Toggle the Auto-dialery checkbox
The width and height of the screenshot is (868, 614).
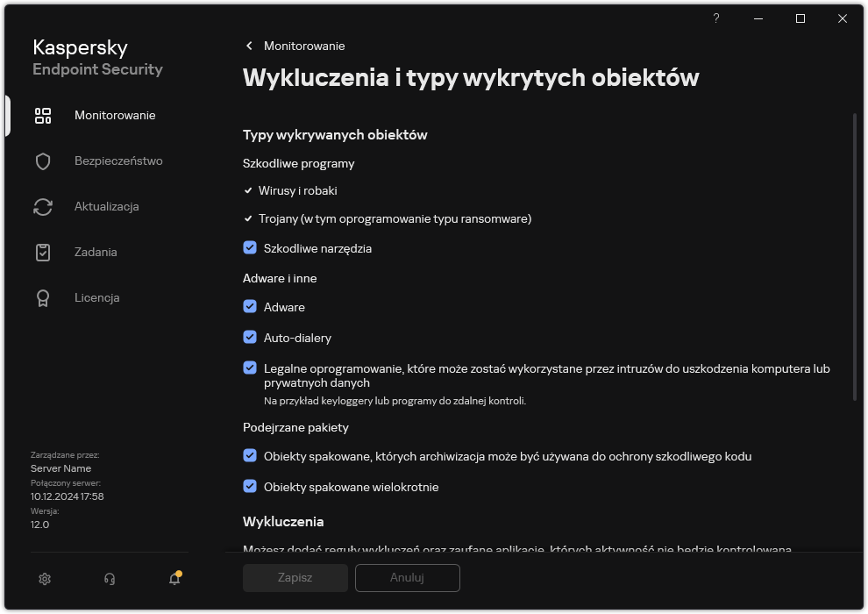pos(250,337)
